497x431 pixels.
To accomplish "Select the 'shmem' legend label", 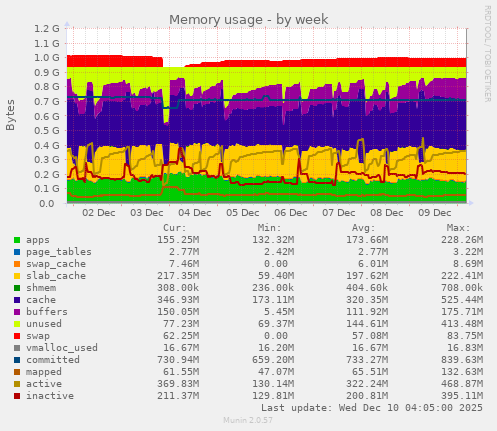I will coord(41,288).
